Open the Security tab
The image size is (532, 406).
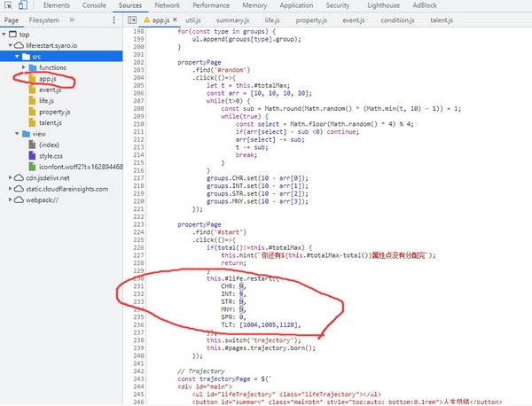[x=337, y=5]
